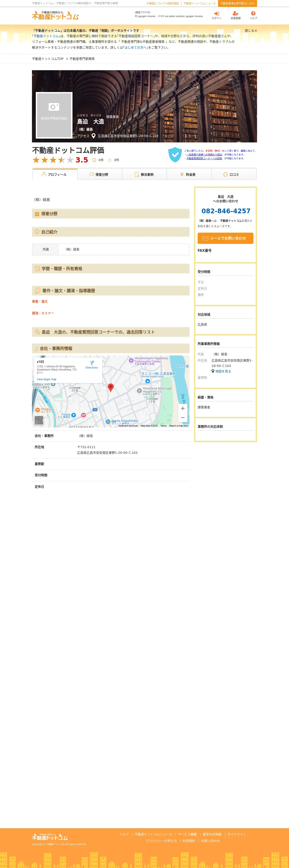Viewport: 289px width, 868px height.
Task: Zoom out on the map
Action: pos(183,418)
